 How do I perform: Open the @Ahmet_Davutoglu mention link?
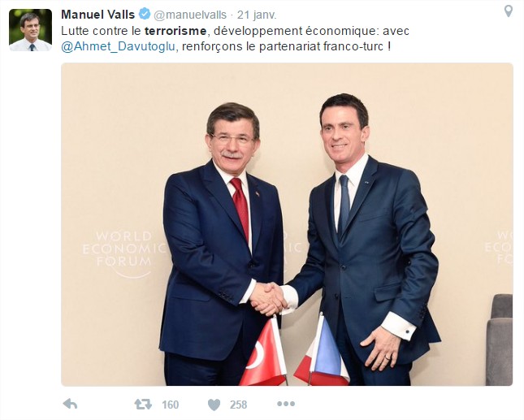(118, 46)
